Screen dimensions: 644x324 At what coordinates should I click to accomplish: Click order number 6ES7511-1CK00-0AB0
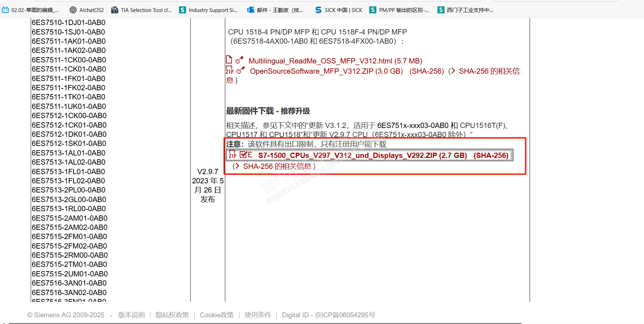pos(69,60)
